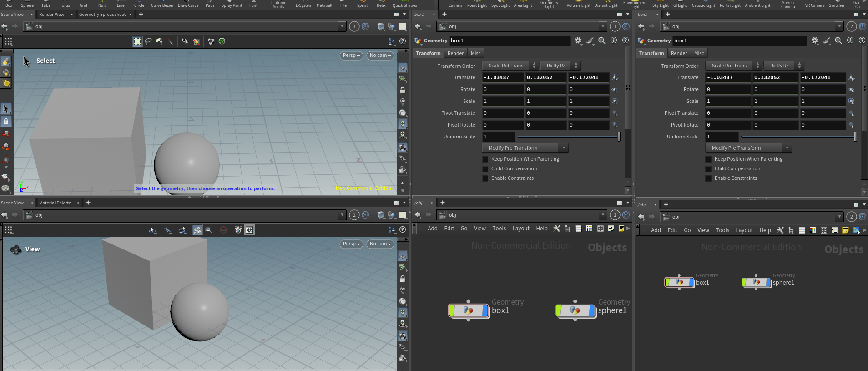This screenshot has height=371, width=868.
Task: Toggle blue display flag on sphere1 in left network
Action: click(x=591, y=310)
